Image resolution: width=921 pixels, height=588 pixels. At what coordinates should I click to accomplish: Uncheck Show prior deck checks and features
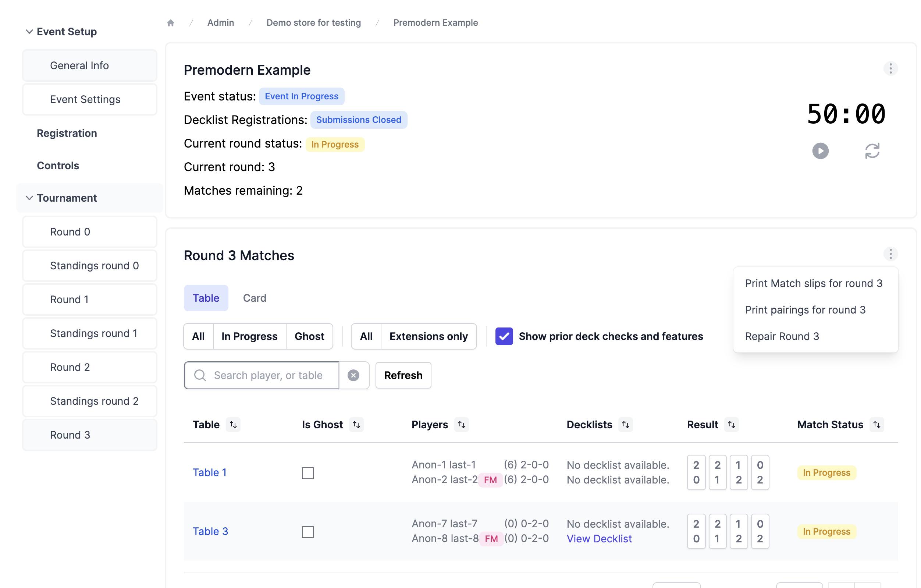click(504, 336)
